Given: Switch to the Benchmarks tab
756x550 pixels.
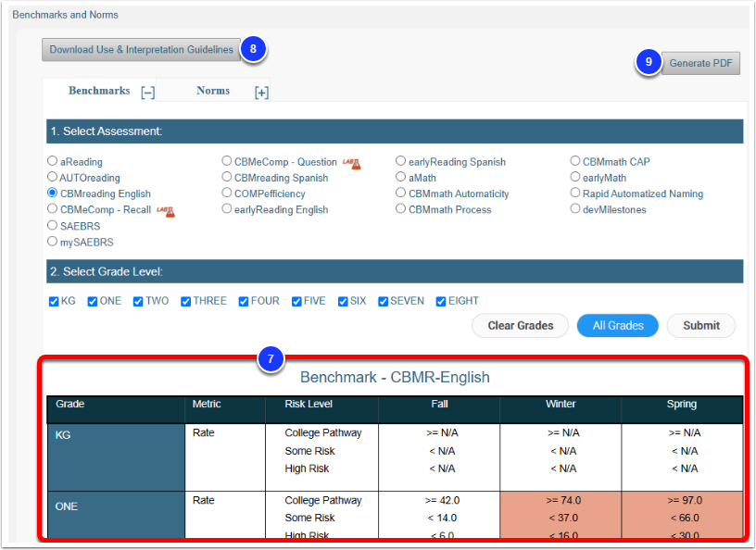Looking at the screenshot, I should point(100,91).
